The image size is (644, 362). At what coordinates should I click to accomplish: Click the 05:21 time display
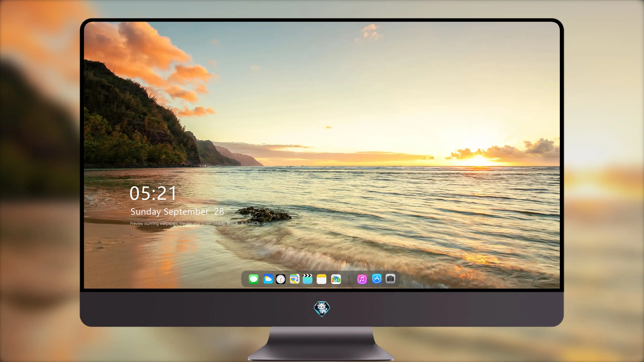(153, 193)
